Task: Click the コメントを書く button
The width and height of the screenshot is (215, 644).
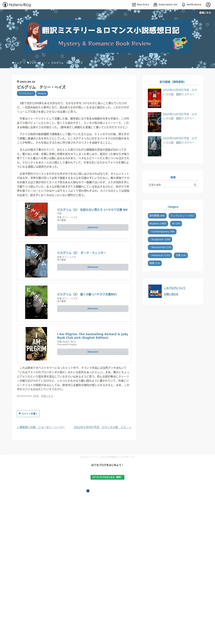Action: [28, 414]
